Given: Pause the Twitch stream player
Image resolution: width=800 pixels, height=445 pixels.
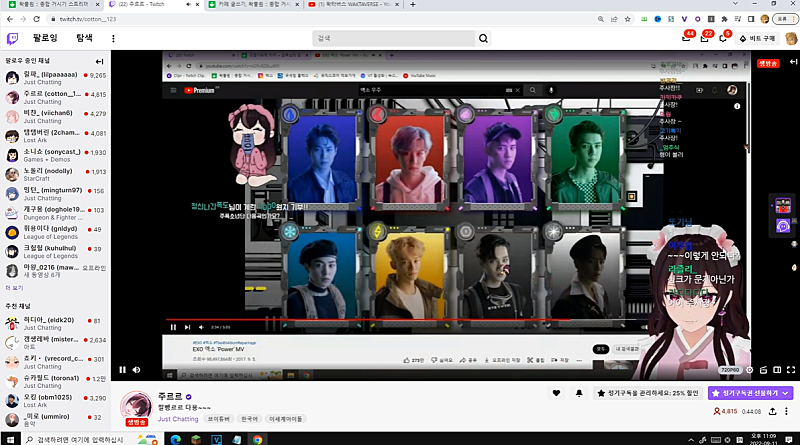Looking at the screenshot, I should 122,370.
